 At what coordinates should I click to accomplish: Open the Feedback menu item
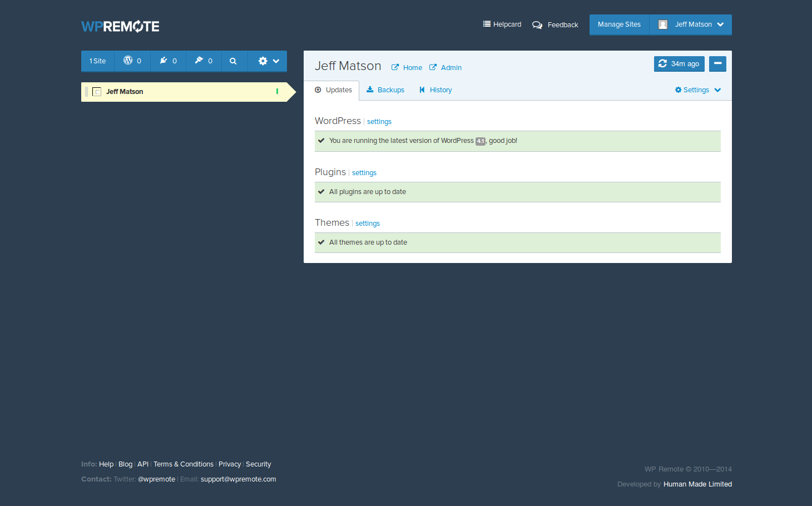pyautogui.click(x=555, y=25)
